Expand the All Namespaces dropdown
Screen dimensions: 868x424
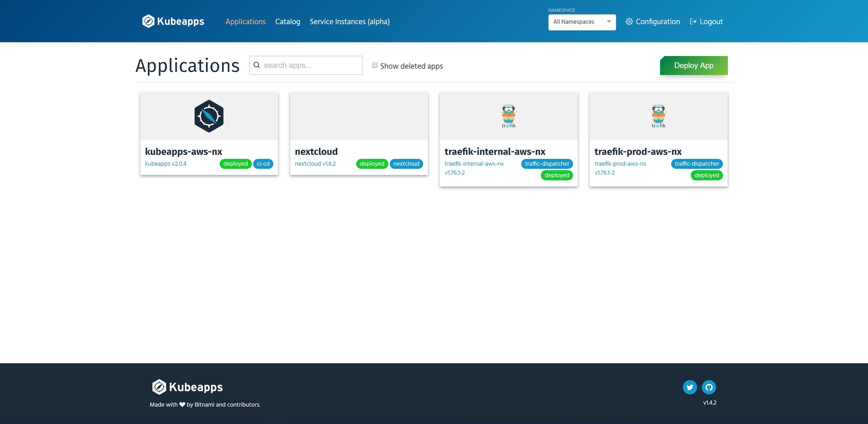pyautogui.click(x=582, y=22)
